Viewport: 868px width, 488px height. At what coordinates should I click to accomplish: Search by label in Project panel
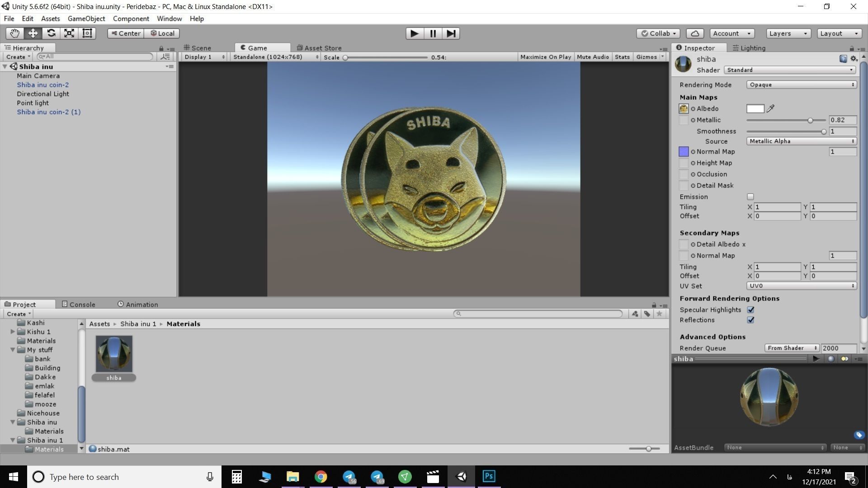pyautogui.click(x=647, y=314)
